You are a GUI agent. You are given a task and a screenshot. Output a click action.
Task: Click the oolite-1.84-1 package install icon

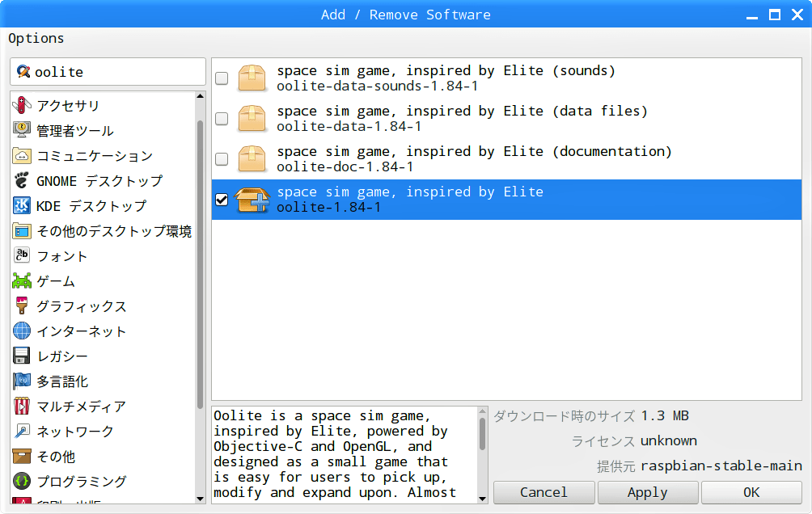click(x=252, y=200)
